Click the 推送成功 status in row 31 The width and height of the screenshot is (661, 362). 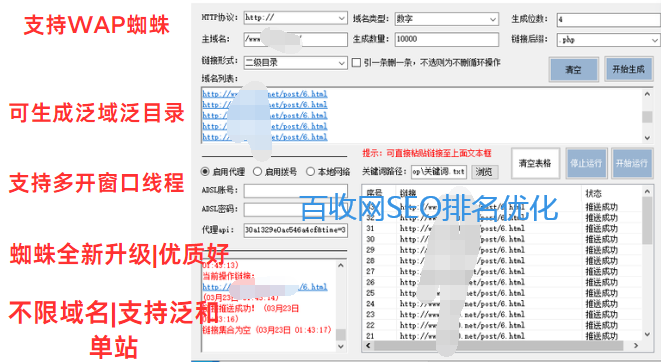coord(602,229)
